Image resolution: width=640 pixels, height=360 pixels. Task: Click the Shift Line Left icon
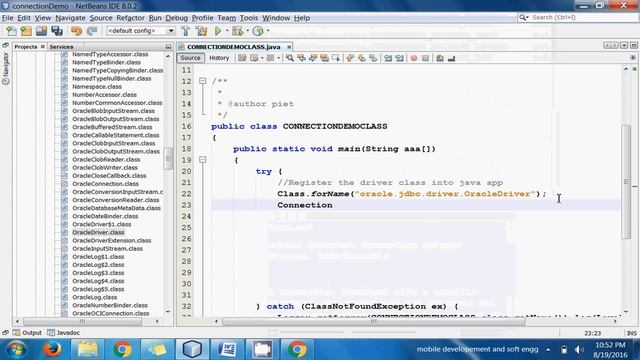[x=388, y=58]
